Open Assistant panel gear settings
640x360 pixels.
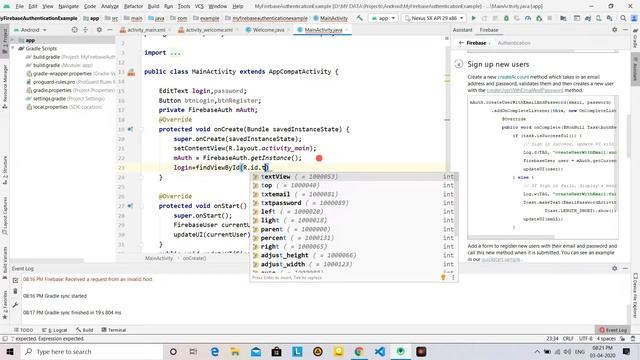tap(615, 30)
